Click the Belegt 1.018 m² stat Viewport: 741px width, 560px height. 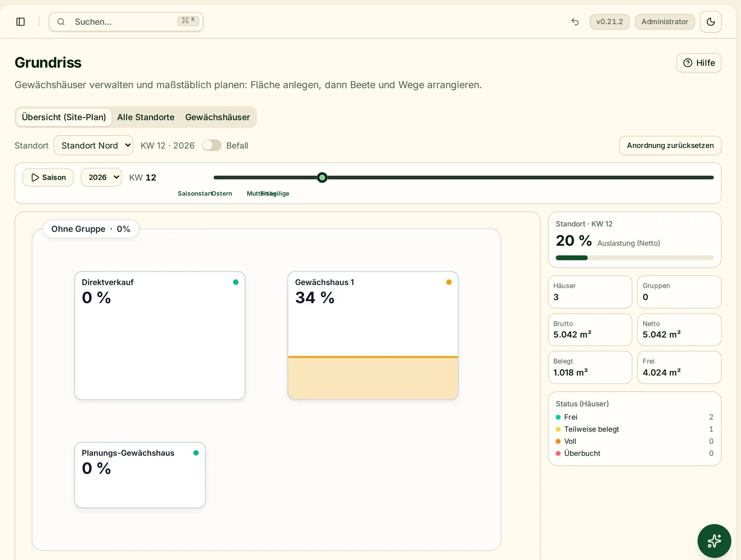(x=590, y=367)
